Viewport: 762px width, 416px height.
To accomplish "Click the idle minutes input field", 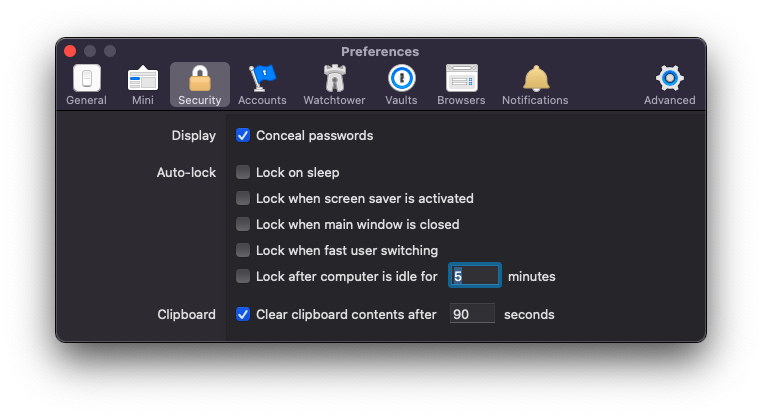I will 475,276.
